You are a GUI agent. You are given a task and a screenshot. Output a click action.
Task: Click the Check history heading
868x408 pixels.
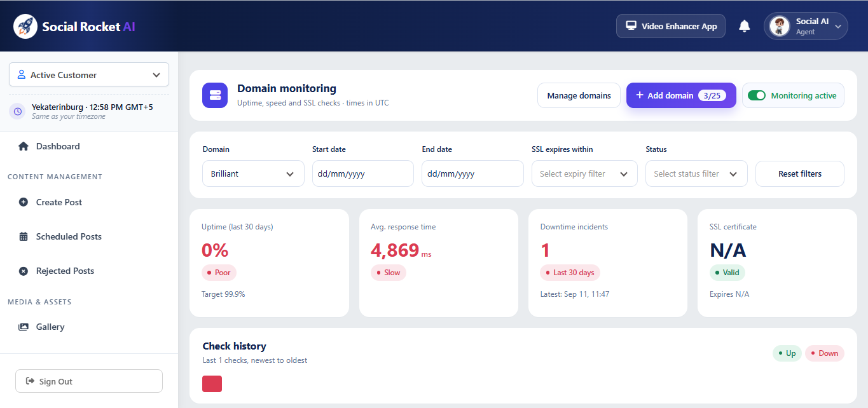coord(234,346)
